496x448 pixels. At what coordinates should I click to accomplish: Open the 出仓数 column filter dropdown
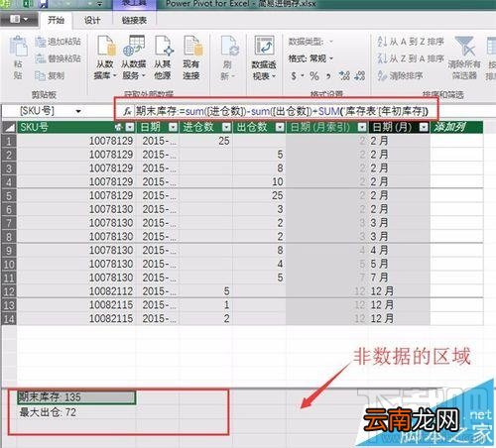pyautogui.click(x=280, y=127)
